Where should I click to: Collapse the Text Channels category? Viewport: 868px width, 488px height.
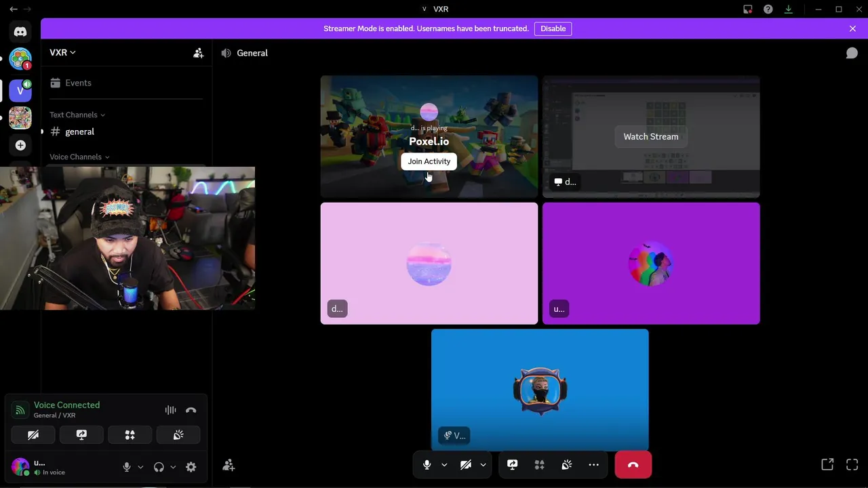click(x=77, y=115)
